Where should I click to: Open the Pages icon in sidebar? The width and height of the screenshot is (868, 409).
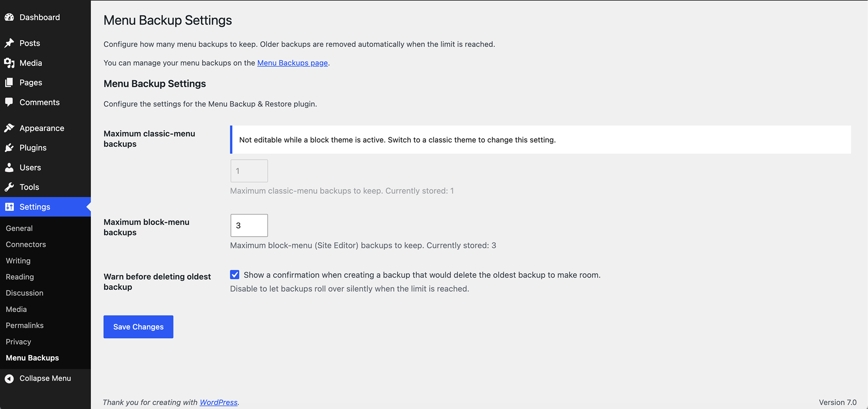(9, 82)
